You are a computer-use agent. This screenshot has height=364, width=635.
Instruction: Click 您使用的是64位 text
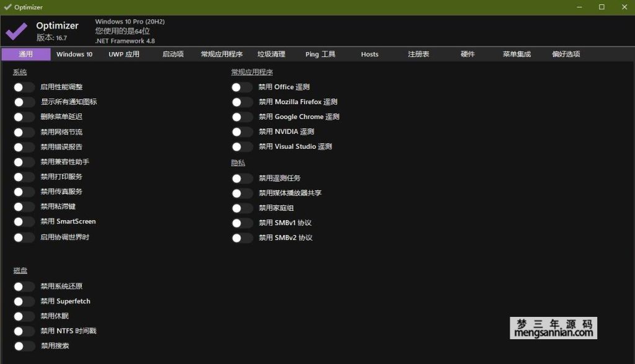(123, 31)
